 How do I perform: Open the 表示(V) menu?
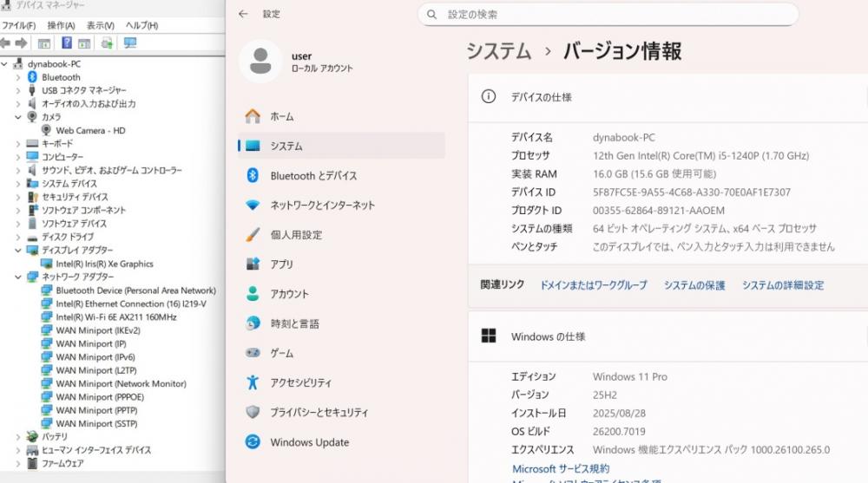[100, 25]
